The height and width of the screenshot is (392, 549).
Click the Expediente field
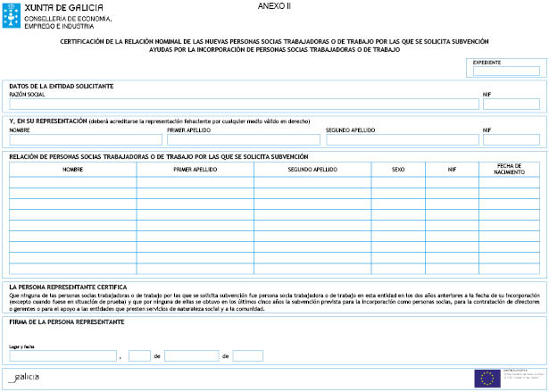pyautogui.click(x=506, y=71)
